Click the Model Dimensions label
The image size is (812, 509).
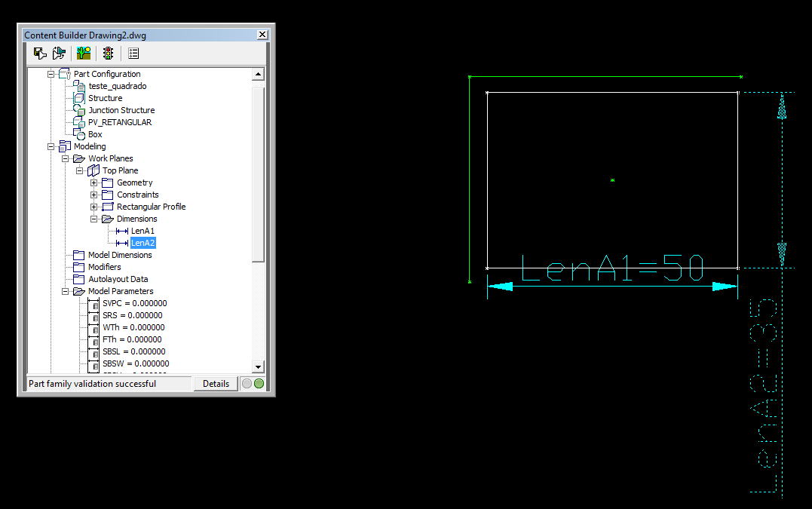coord(120,255)
